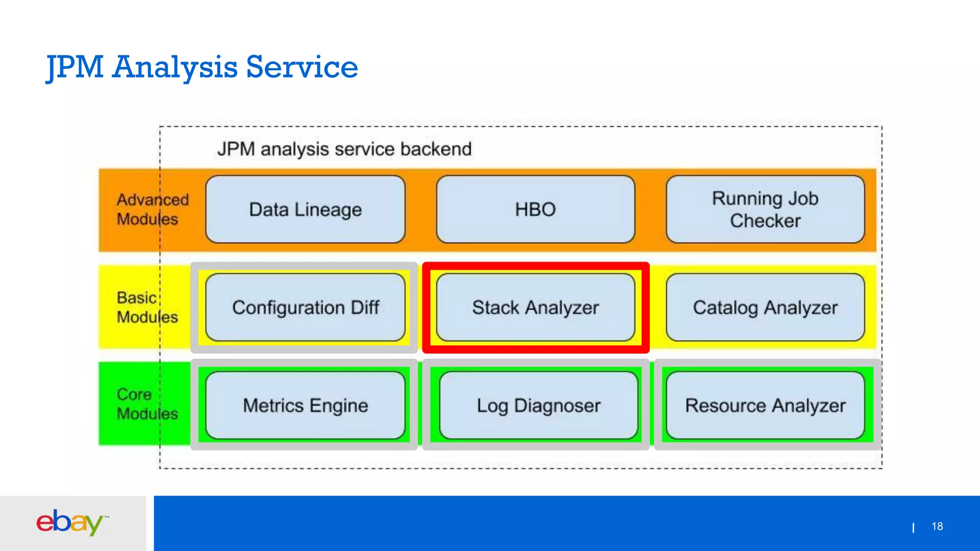
Task: Click the Configuration Diff module
Action: click(305, 308)
